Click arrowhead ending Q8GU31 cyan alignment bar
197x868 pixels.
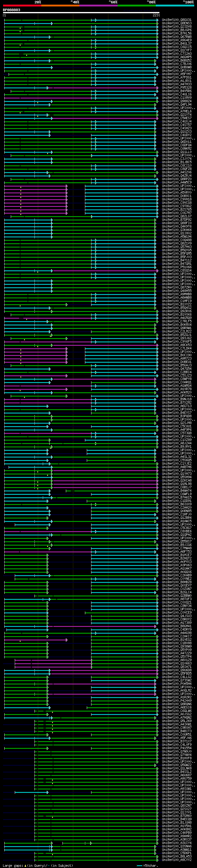[x=157, y=20]
